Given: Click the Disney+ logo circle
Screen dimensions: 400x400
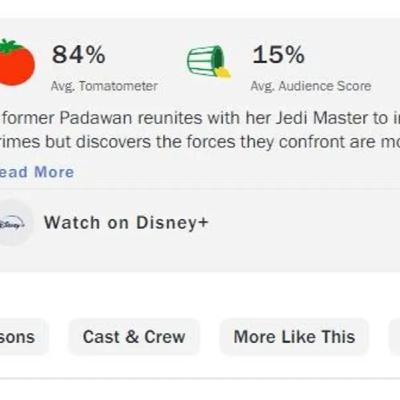Looking at the screenshot, I should point(15,223).
